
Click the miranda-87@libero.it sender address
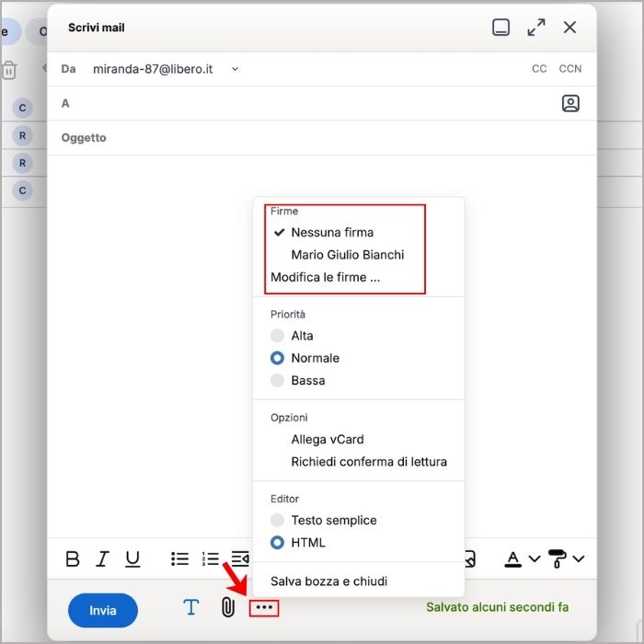point(153,69)
